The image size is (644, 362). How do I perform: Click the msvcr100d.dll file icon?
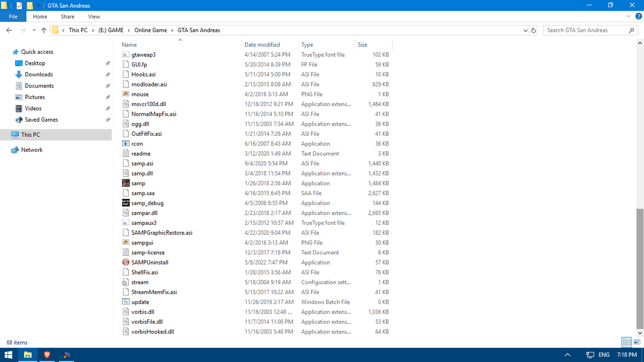pyautogui.click(x=126, y=104)
